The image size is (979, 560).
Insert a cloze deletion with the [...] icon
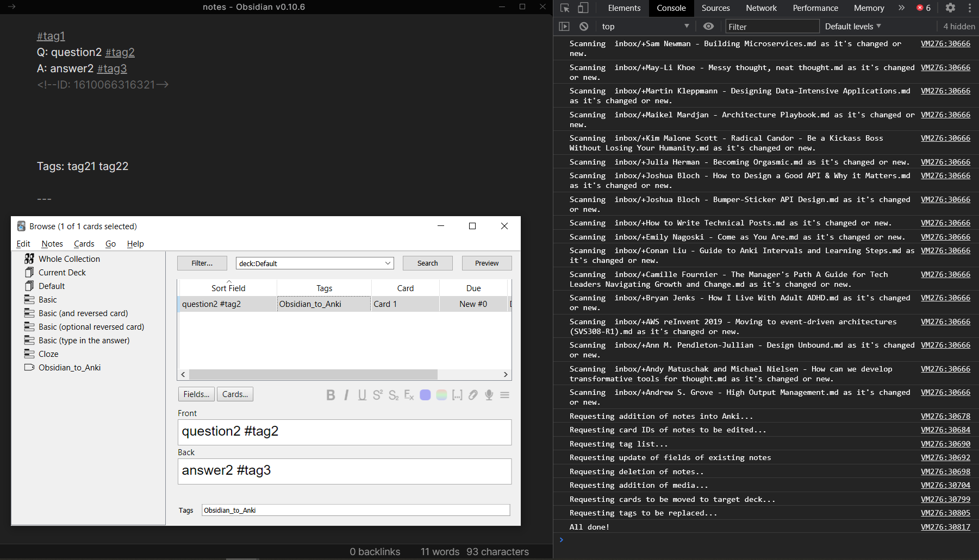(457, 395)
